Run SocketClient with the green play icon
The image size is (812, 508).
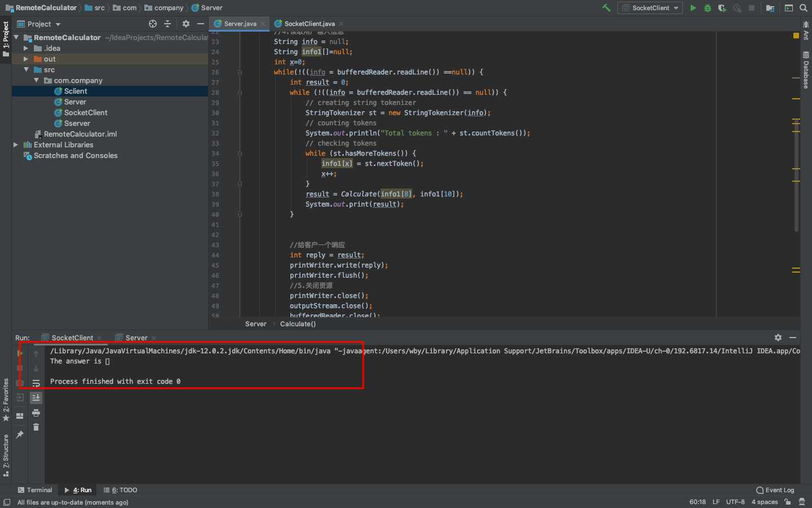[693, 8]
